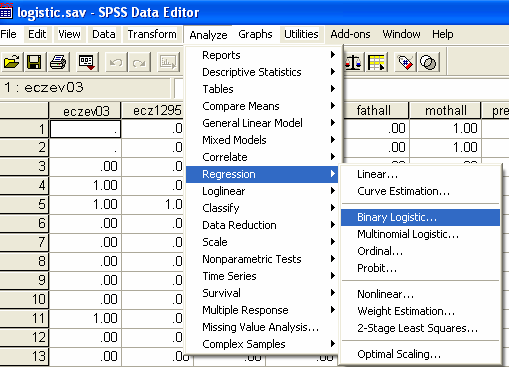
Task: Click the mothall cell in row 1
Action: [x=445, y=128]
